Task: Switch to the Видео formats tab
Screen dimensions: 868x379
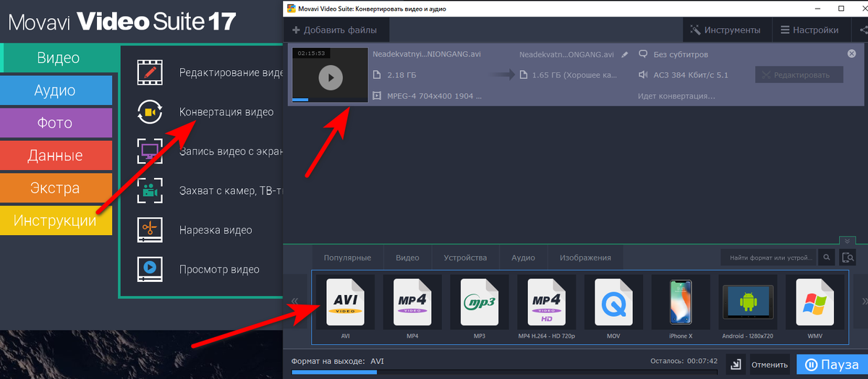Action: click(407, 257)
